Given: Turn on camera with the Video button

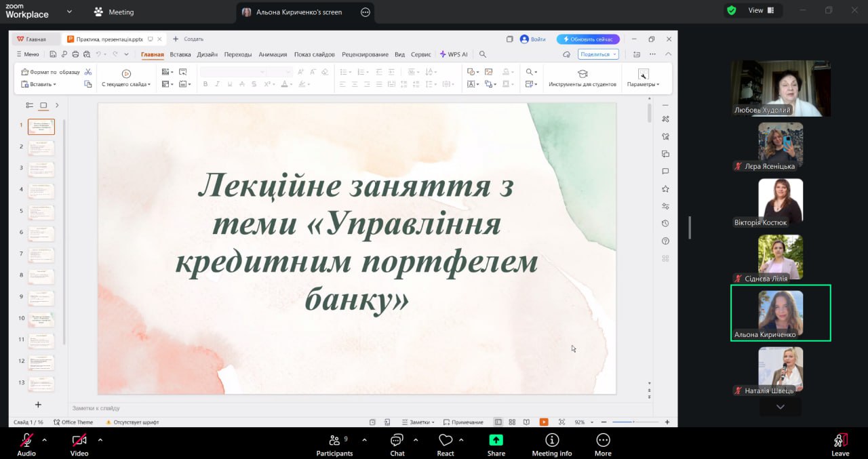Looking at the screenshot, I should point(79,441).
